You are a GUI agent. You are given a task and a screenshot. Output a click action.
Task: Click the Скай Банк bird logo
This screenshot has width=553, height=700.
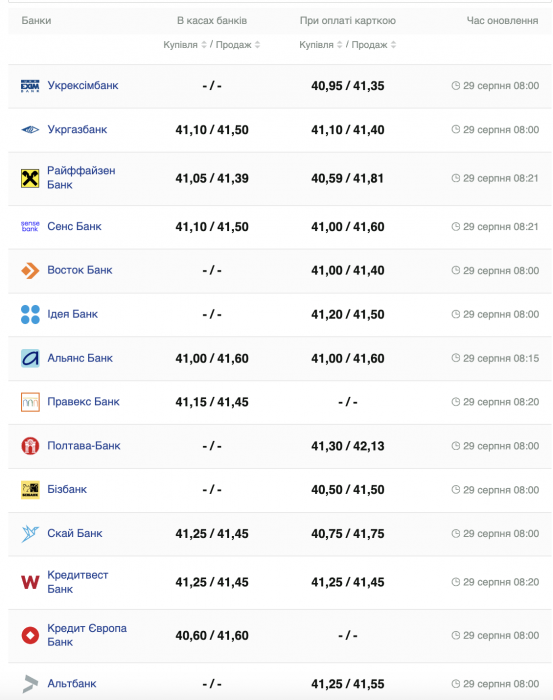click(30, 533)
